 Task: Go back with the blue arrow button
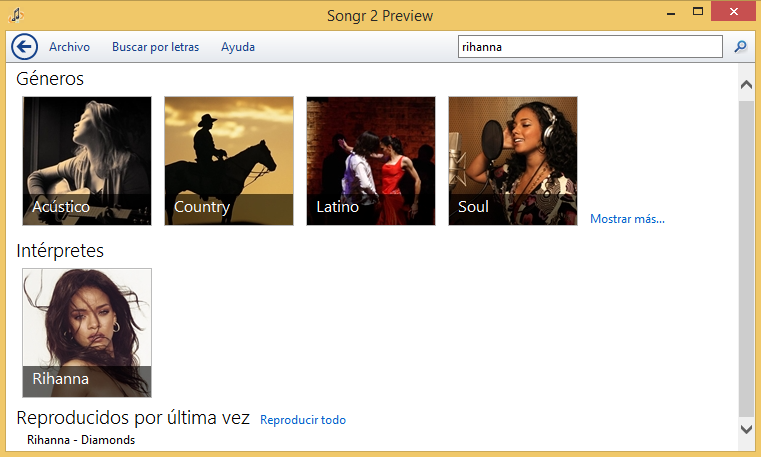(x=24, y=47)
